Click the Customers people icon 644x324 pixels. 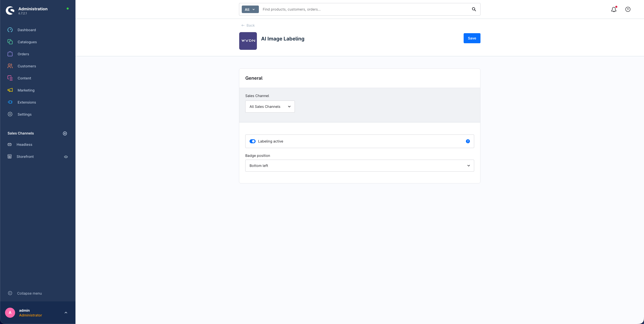[10, 66]
